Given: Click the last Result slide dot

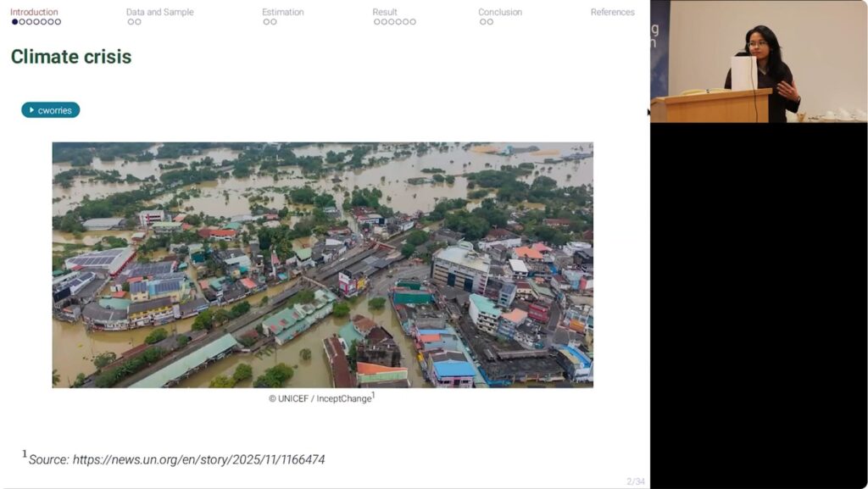Looking at the screenshot, I should click(413, 22).
